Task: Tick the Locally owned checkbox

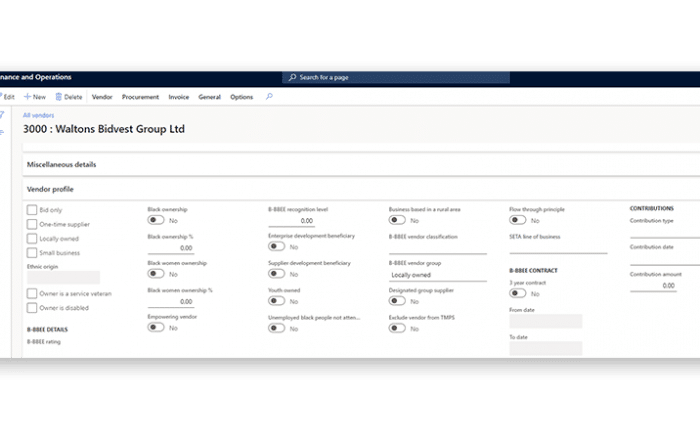Action: tap(32, 239)
